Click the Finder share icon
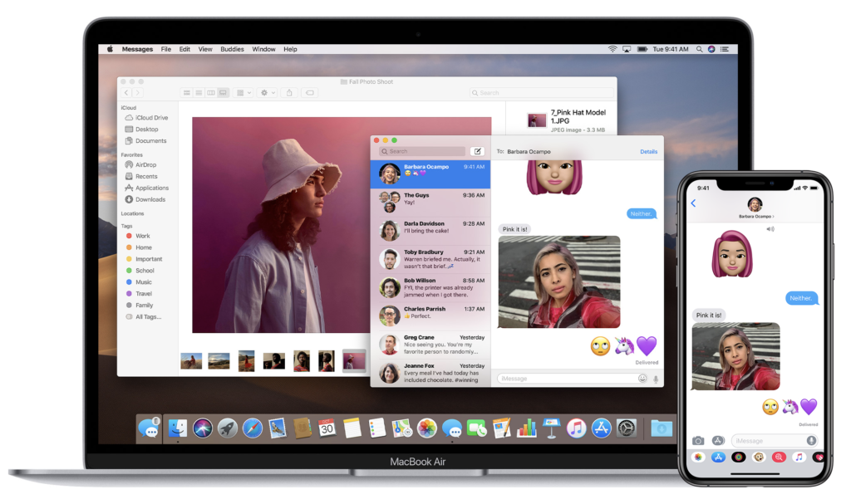The height and width of the screenshot is (504, 851). [x=289, y=93]
